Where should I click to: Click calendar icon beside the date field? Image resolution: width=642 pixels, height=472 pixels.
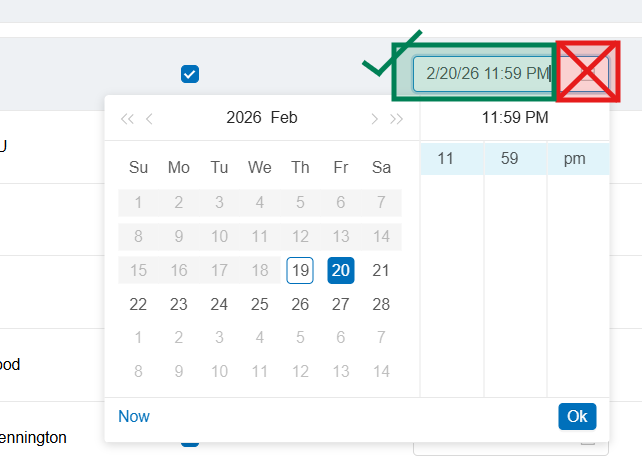pyautogui.click(x=583, y=73)
